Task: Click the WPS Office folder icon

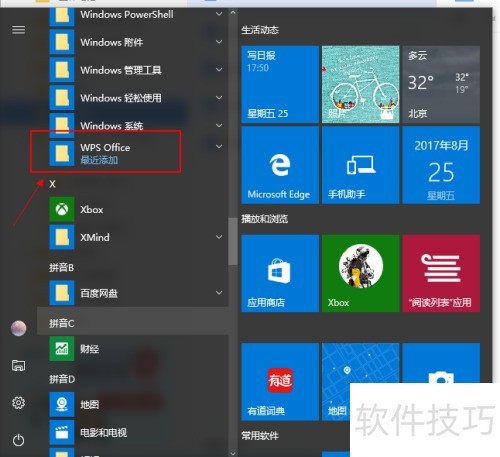Action: (62, 153)
